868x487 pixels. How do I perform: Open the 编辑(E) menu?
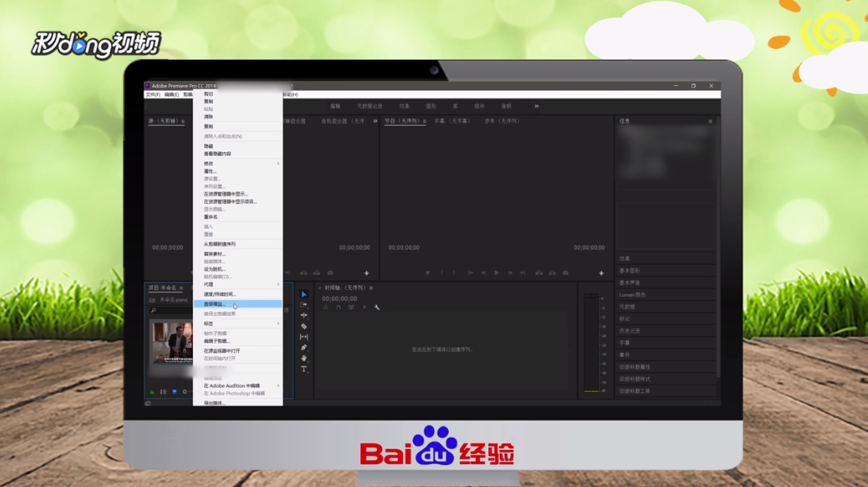[x=172, y=95]
